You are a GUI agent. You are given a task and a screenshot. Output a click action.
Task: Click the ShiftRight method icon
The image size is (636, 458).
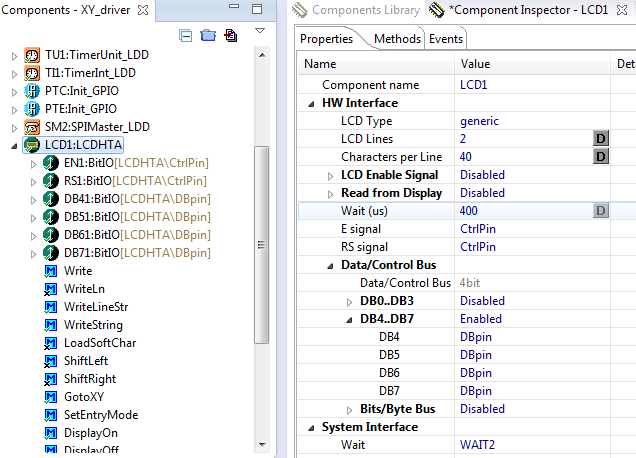click(50, 379)
